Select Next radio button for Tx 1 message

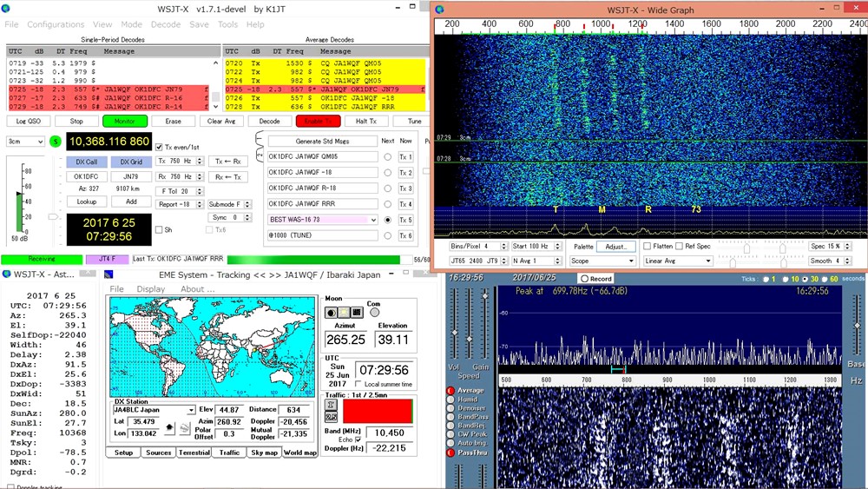click(387, 157)
